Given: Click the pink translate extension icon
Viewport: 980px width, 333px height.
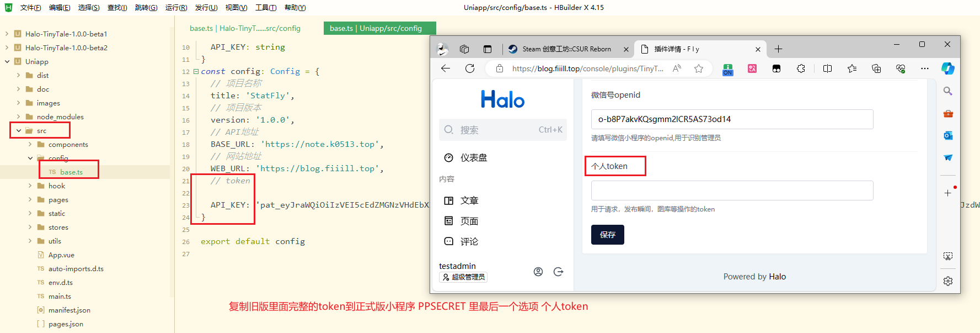Looking at the screenshot, I should coord(752,68).
